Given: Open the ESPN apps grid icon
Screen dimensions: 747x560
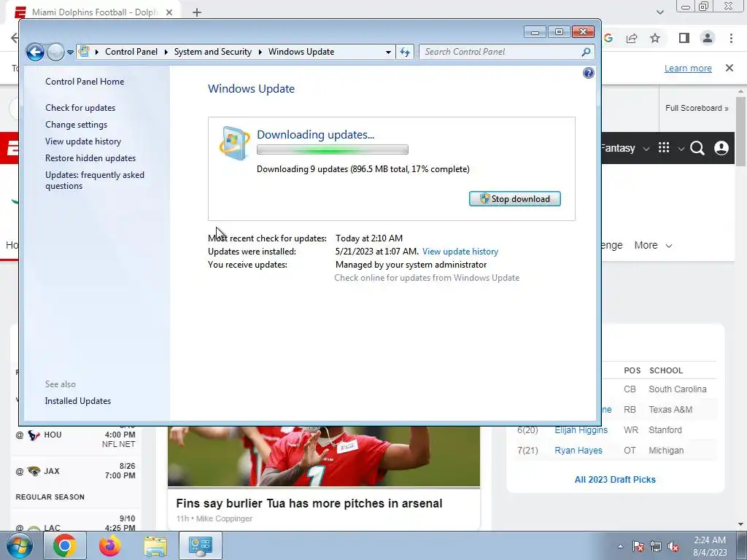Looking at the screenshot, I should [x=664, y=147].
